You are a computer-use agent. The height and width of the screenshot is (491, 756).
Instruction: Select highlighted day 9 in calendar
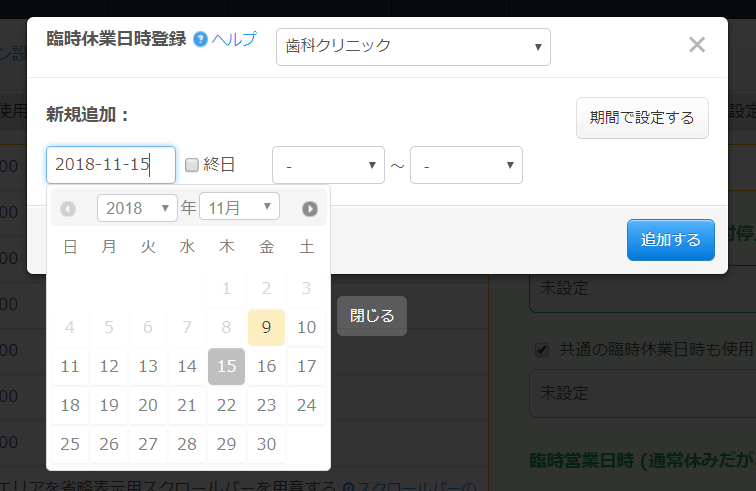click(266, 327)
